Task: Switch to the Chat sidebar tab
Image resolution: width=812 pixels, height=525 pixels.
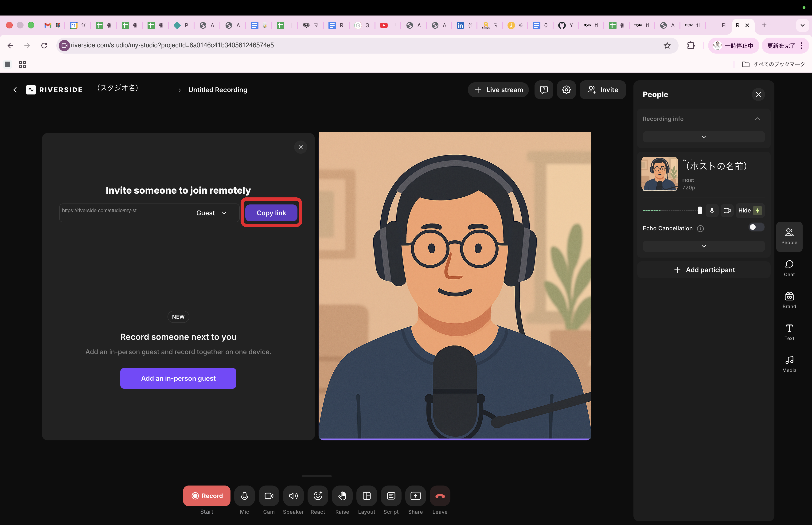Action: pyautogui.click(x=789, y=268)
